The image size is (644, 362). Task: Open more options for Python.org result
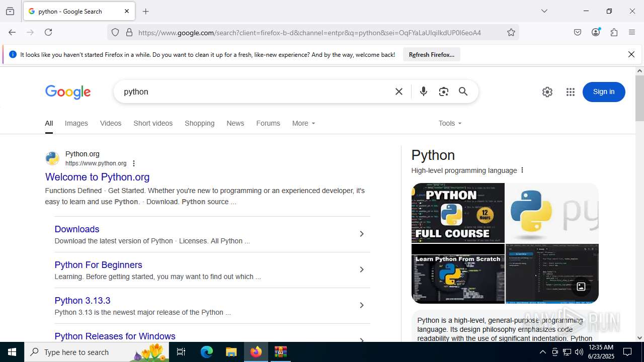pos(134,163)
